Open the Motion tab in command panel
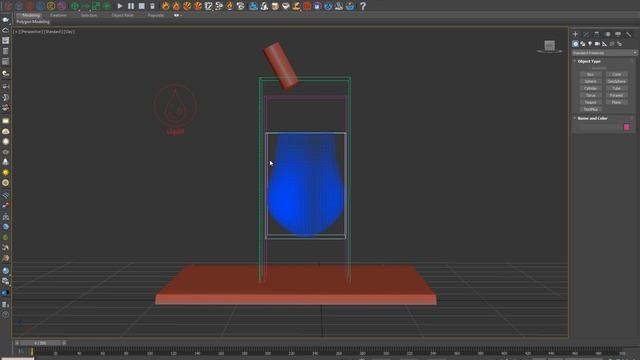 click(x=607, y=34)
